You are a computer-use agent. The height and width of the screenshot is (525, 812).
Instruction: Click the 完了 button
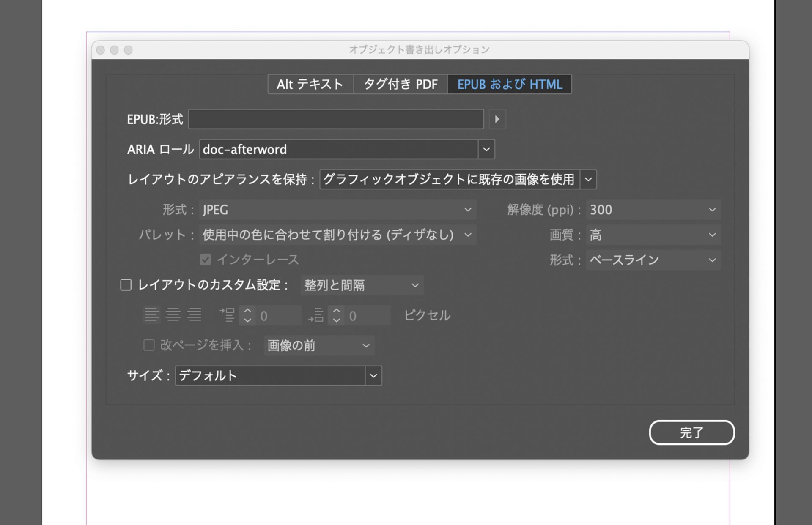tap(692, 432)
